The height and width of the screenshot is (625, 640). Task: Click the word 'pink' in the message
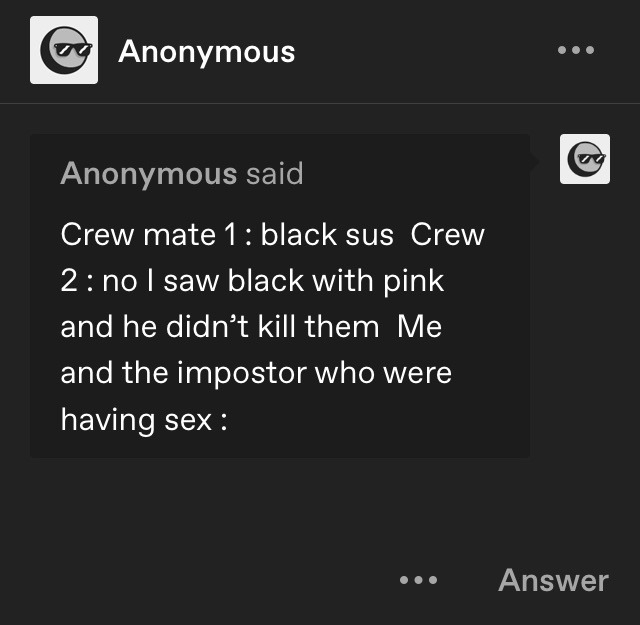point(413,282)
